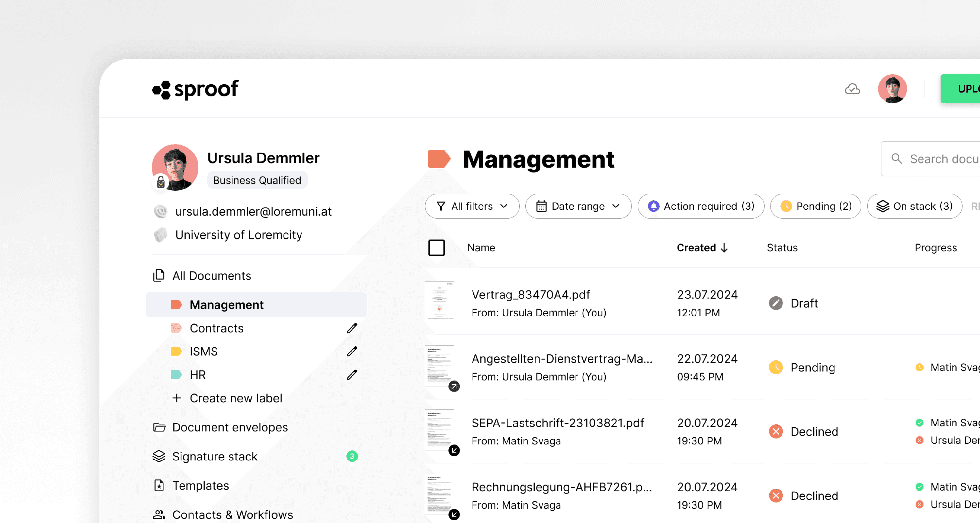980x523 pixels.
Task: Open the Rechnungslegung-AHFB7261.p... document name
Action: point(562,487)
